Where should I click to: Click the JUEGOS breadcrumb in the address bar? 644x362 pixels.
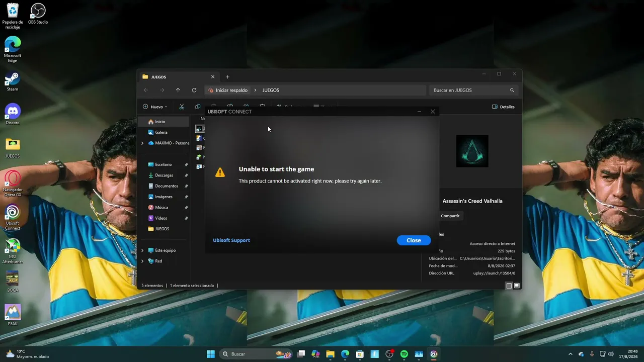(x=271, y=90)
